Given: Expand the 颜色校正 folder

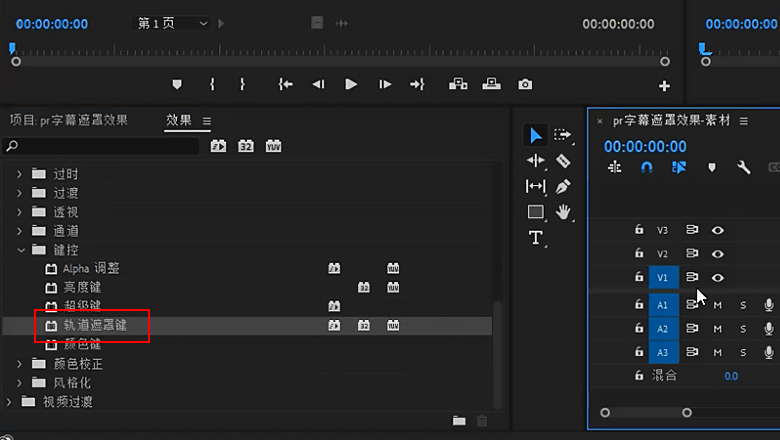Looking at the screenshot, I should pos(19,364).
